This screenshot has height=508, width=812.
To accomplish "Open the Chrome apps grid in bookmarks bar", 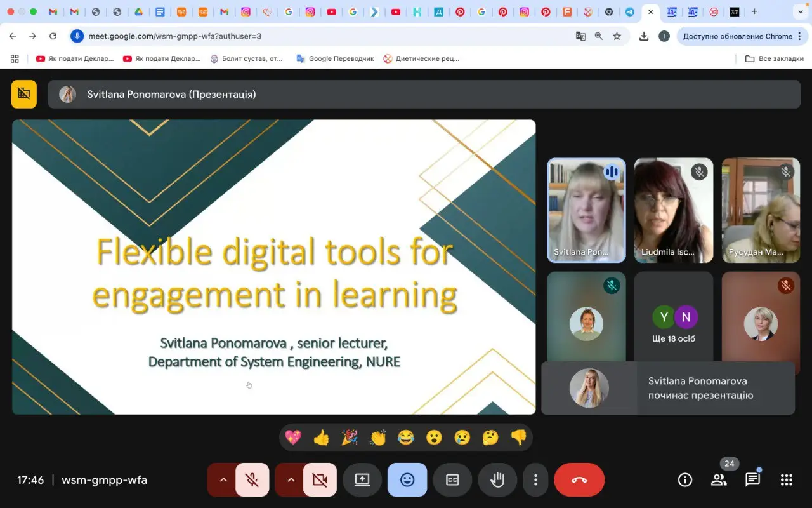I will pyautogui.click(x=15, y=58).
